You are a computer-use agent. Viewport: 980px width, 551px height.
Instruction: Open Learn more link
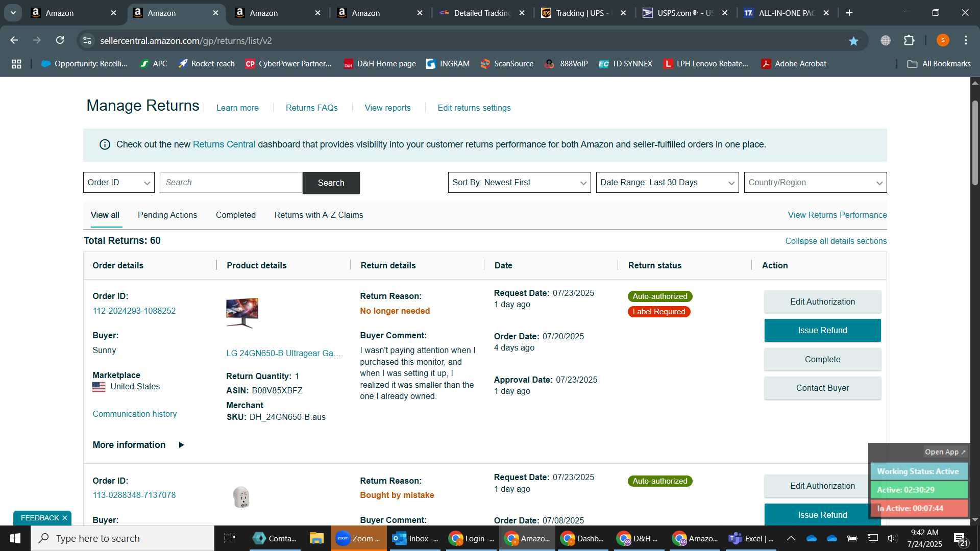tap(237, 108)
